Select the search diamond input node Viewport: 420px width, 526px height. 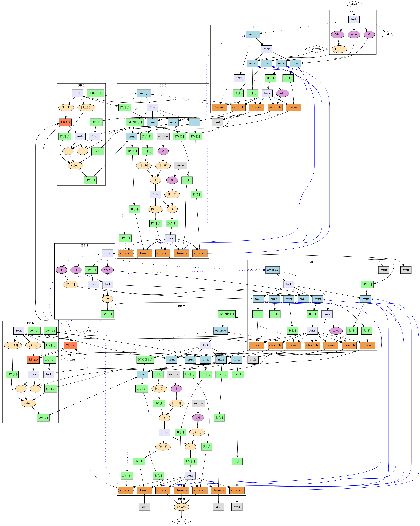[316, 49]
